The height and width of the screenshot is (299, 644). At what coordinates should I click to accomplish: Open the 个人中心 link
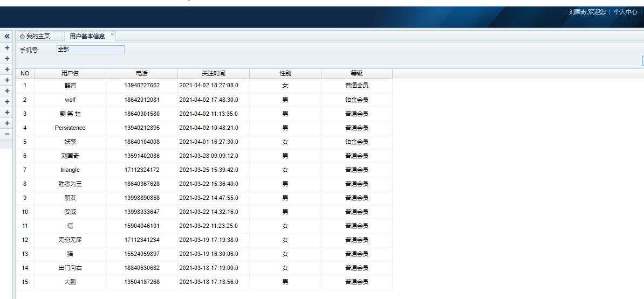(625, 12)
